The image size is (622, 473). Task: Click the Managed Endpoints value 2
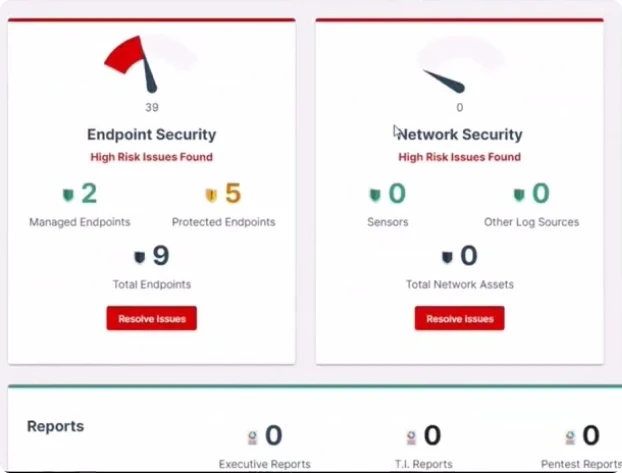click(x=89, y=194)
